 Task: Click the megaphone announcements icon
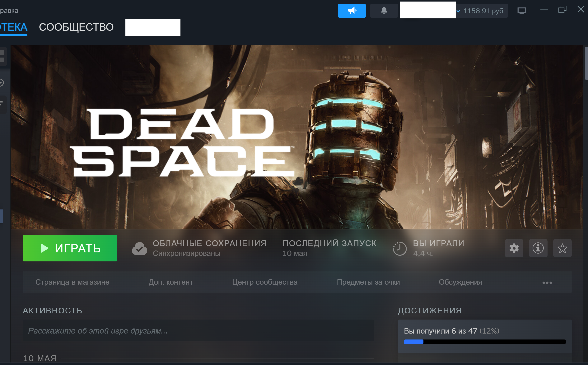[352, 11]
